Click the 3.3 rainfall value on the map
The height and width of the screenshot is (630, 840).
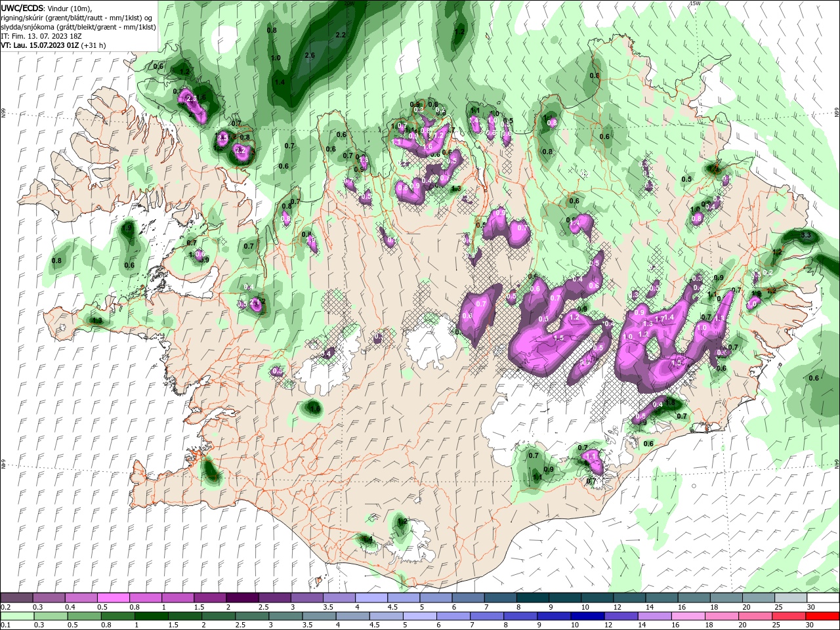pyautogui.click(x=807, y=235)
